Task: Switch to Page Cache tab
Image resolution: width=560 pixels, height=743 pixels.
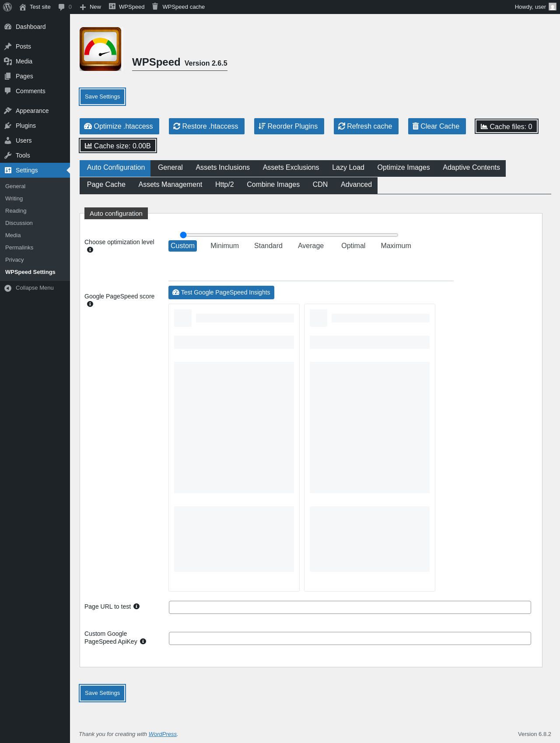Action: click(106, 185)
